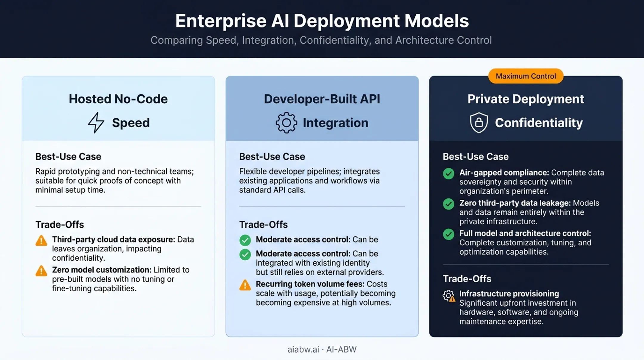Click the Recurring token volume fees label
This screenshot has height=360, width=644.
310,284
